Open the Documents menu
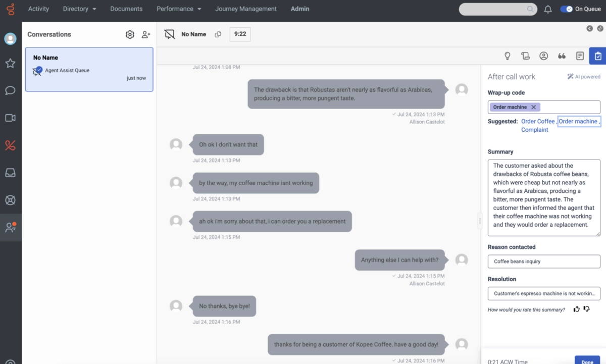606x364 pixels. [126, 9]
